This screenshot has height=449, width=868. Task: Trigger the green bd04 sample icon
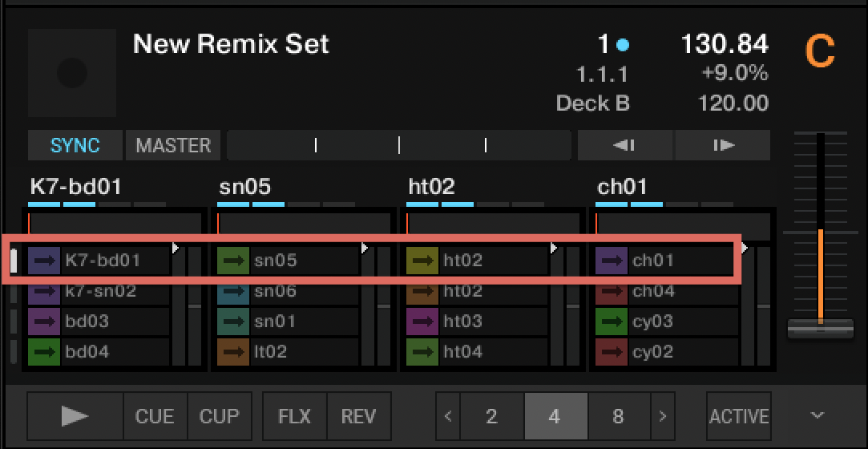[x=44, y=352]
